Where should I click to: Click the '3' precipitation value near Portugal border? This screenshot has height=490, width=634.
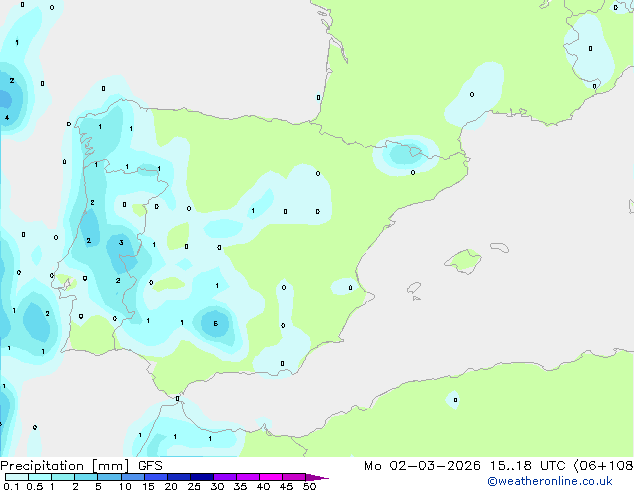coord(121,243)
